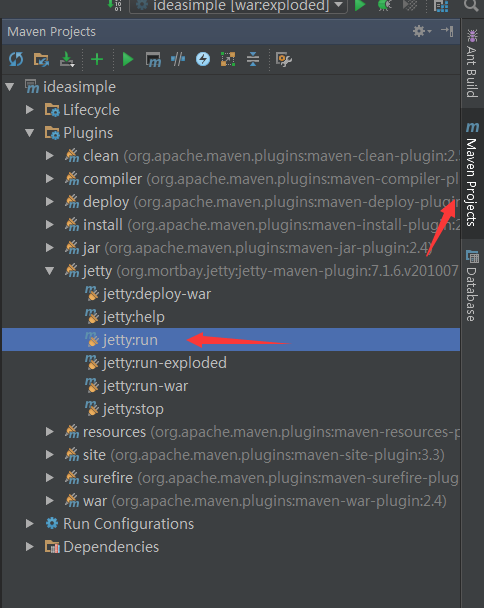
Task: Expand the clean plugin node
Action: tap(50, 156)
